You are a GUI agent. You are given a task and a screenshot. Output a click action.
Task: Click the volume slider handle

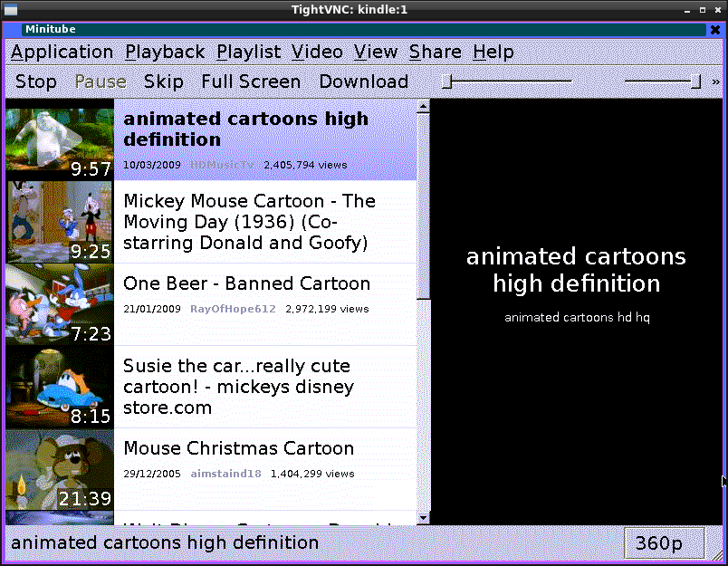[695, 82]
